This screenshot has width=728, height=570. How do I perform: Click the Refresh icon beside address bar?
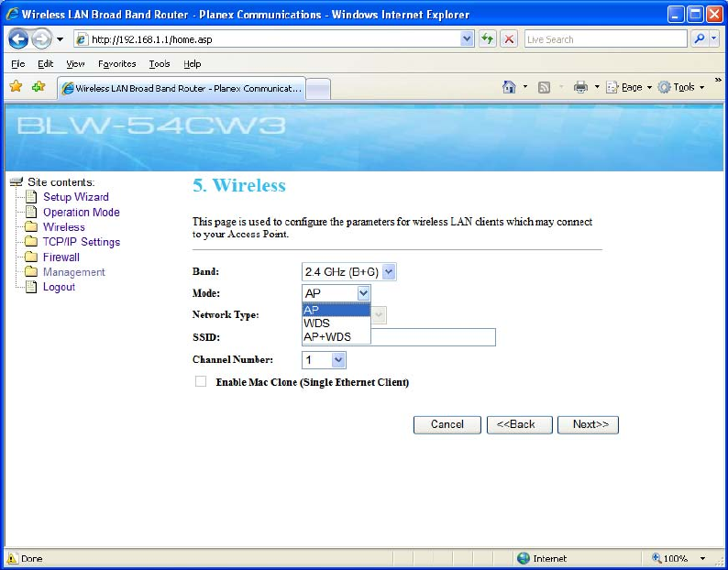tap(487, 39)
